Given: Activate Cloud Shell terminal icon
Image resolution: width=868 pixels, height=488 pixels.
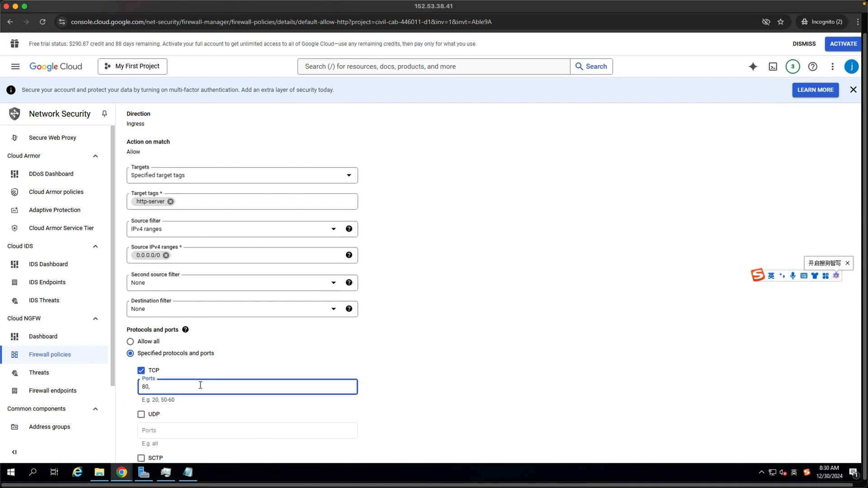Looking at the screenshot, I should [773, 66].
